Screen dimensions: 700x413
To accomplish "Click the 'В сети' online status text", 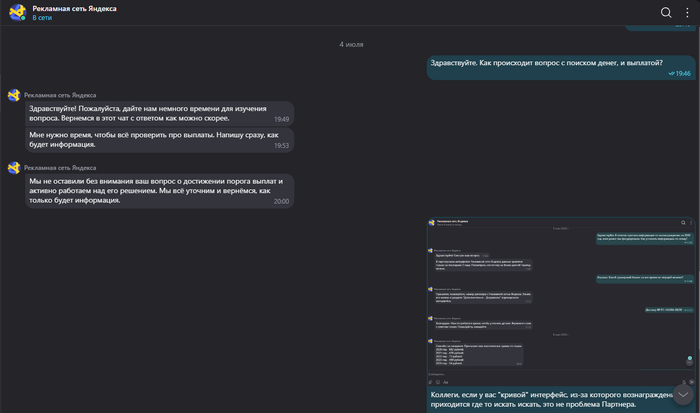I will tap(42, 18).
